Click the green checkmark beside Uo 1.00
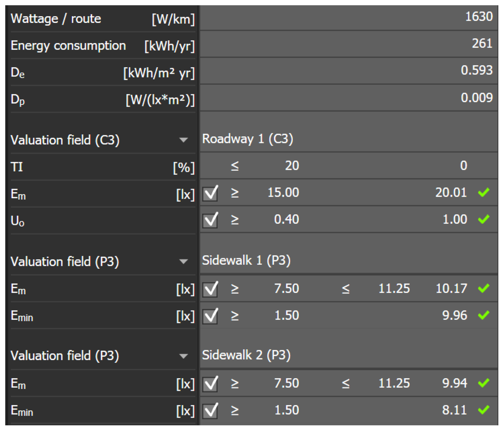The width and height of the screenshot is (504, 431). click(484, 219)
